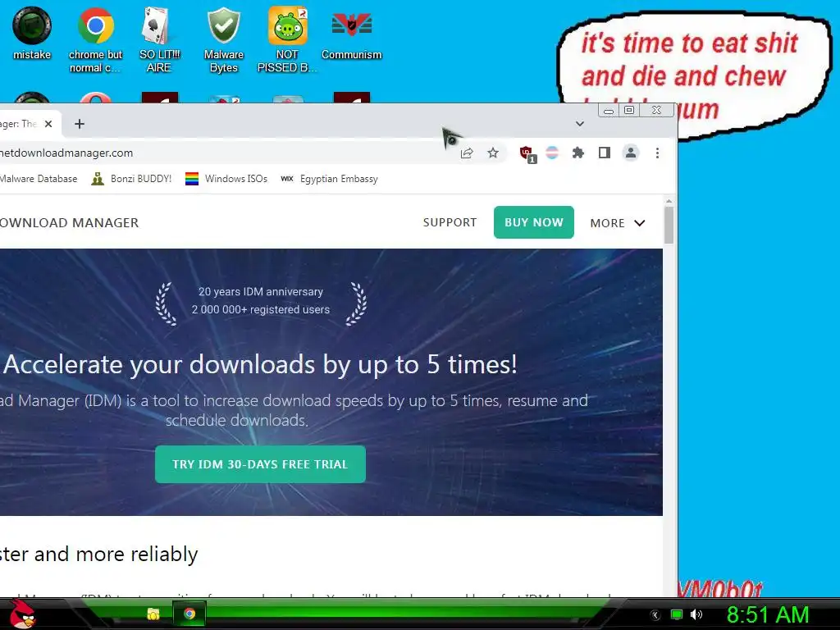Open a new tab with plus button
840x630 pixels.
coord(80,124)
